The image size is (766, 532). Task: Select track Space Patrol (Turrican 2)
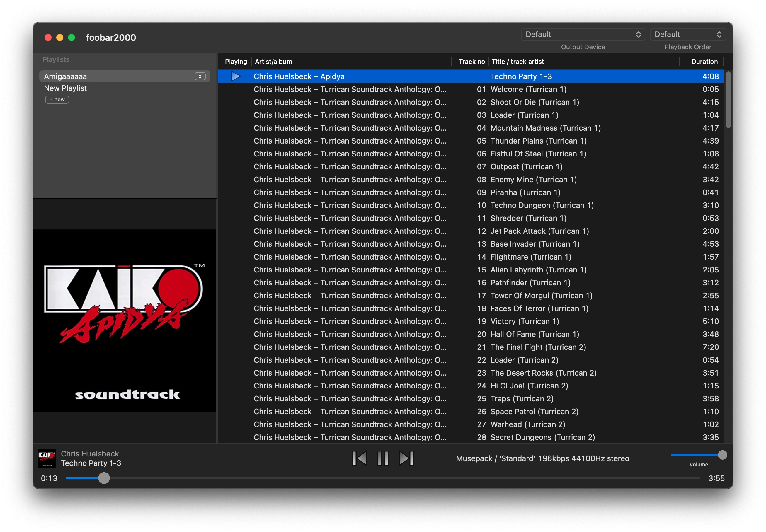pos(471,412)
